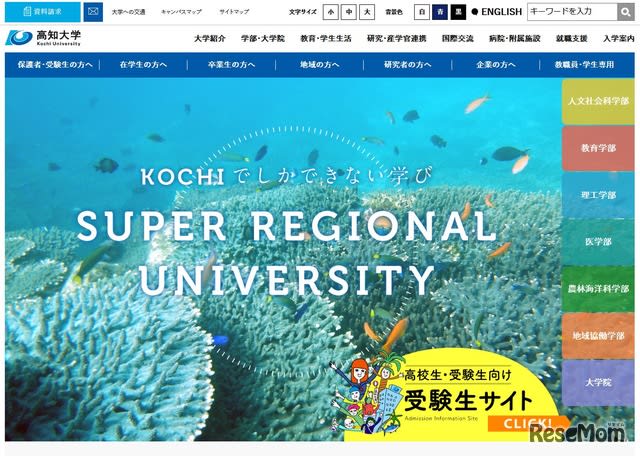
Task: Open the 医学部 faculty button
Action: coord(598,242)
